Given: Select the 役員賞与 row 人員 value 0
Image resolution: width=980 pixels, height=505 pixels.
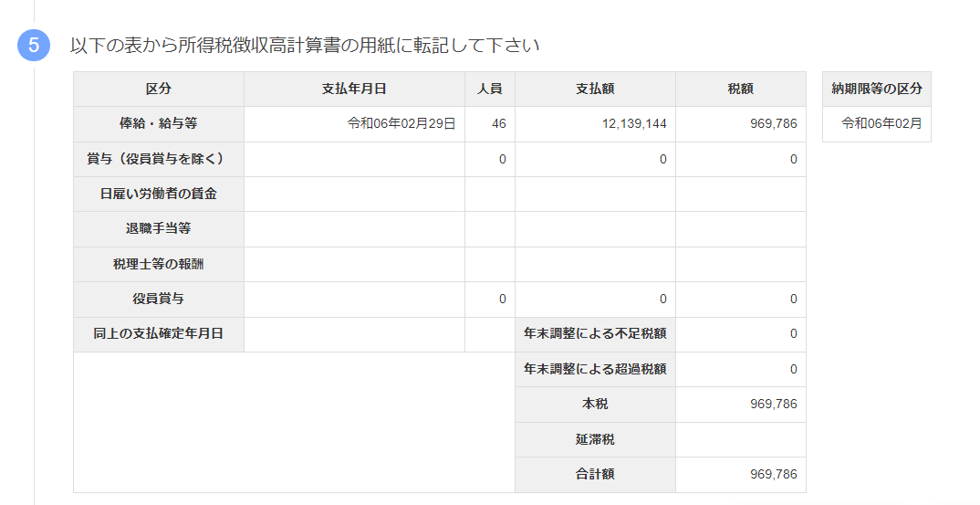Looking at the screenshot, I should (x=503, y=300).
